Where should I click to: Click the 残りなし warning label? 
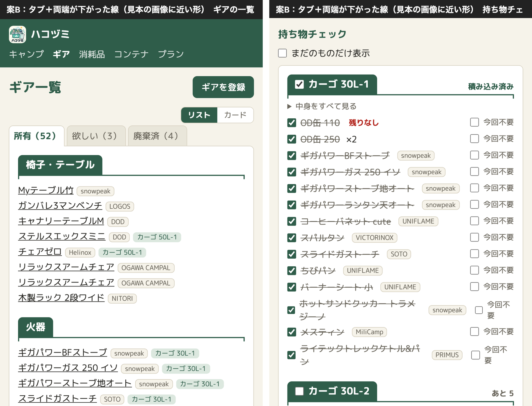click(364, 123)
